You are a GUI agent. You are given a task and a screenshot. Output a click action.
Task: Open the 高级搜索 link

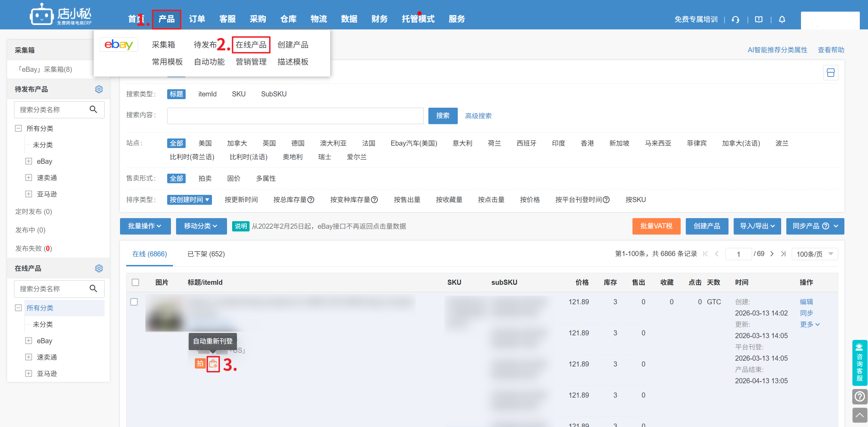pyautogui.click(x=478, y=116)
